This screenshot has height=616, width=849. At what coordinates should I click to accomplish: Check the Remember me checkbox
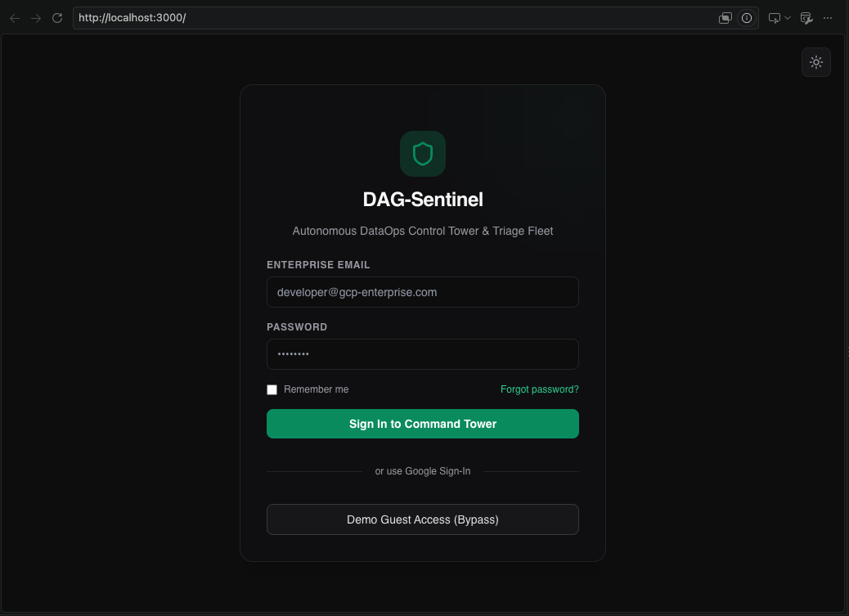(x=272, y=389)
